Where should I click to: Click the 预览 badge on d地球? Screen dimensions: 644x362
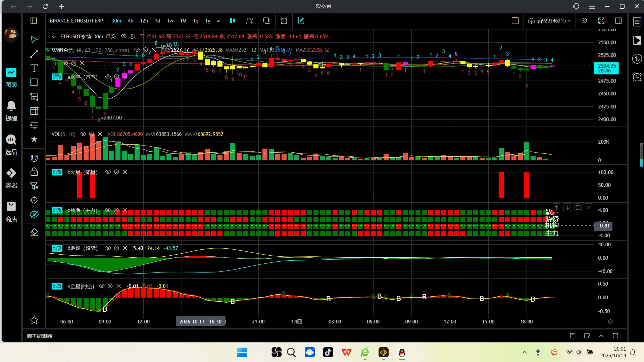click(x=57, y=248)
